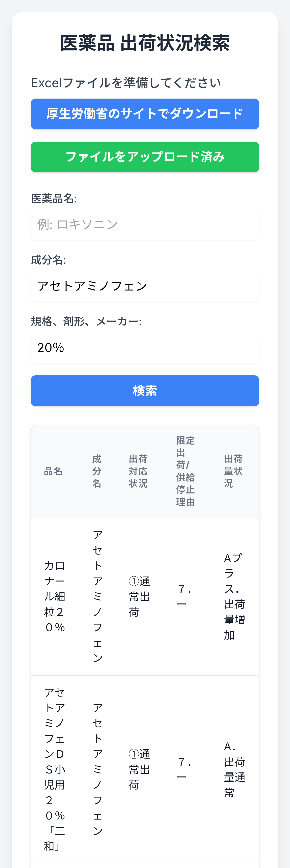This screenshot has height=868, width=290.
Task: Select the カロナール細粒２０％ product cell
Action: (55, 596)
